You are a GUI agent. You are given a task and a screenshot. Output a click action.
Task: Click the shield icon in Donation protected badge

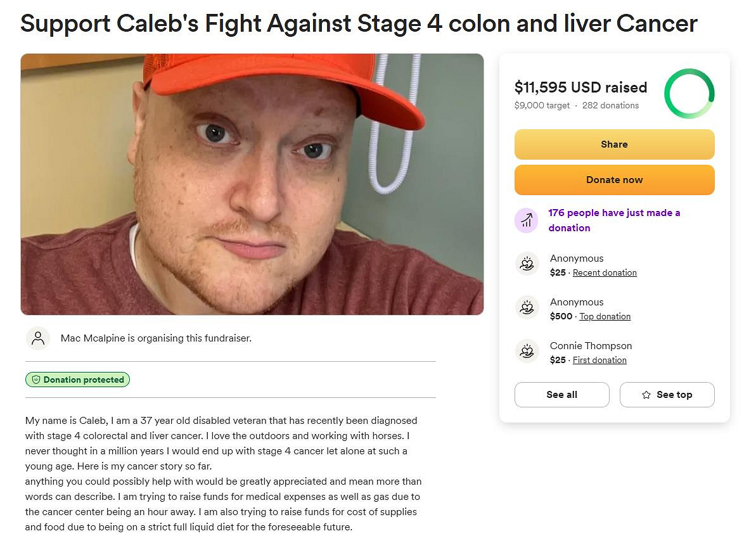36,380
